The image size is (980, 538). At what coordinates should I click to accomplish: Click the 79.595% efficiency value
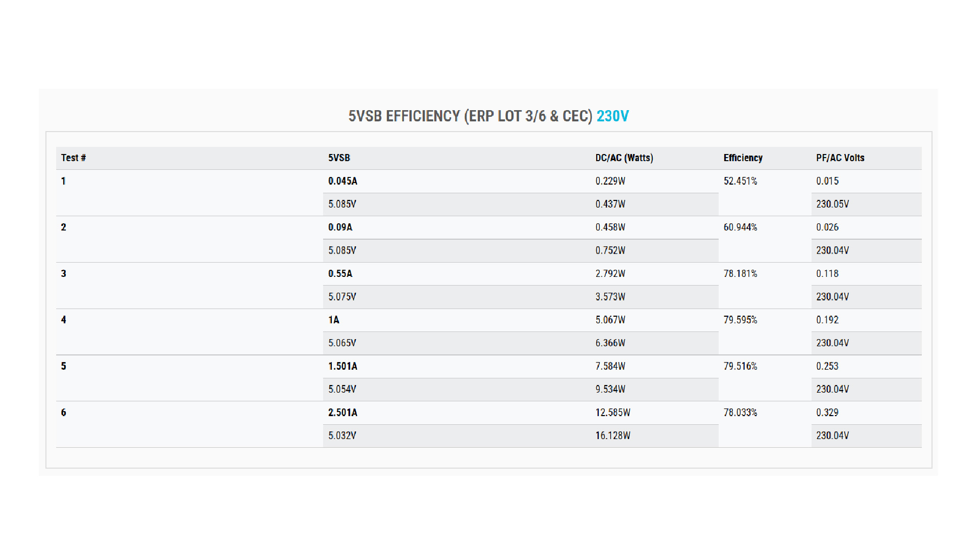pyautogui.click(x=740, y=320)
